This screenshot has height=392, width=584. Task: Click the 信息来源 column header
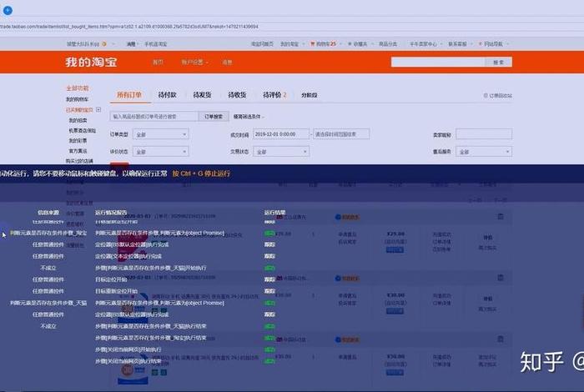pyautogui.click(x=48, y=212)
